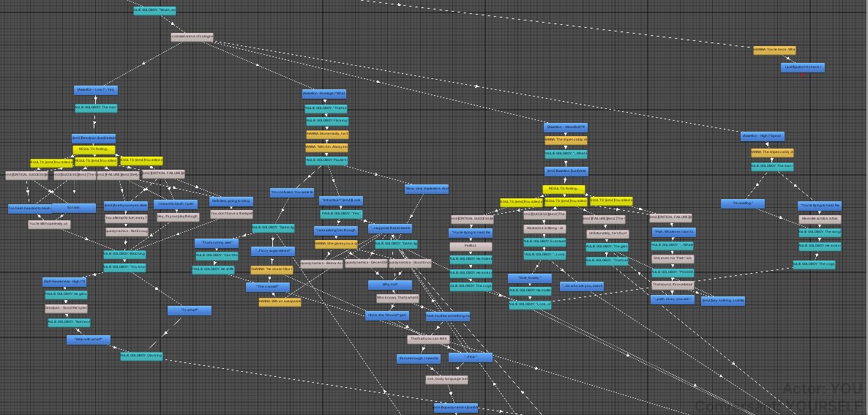868x415 pixels.
Task: Select the 'Assertion – Steadfast' node
Action: point(566,127)
